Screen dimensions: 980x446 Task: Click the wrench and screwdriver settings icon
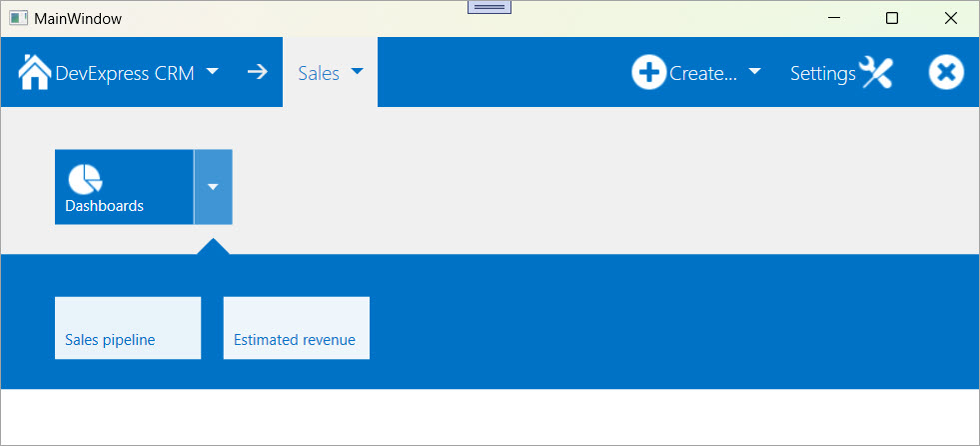tap(876, 73)
